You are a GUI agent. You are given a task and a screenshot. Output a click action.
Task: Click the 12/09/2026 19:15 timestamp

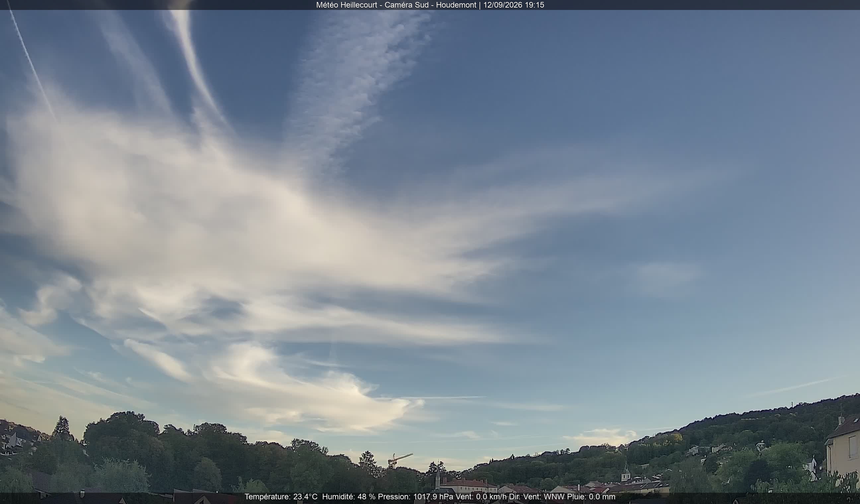[514, 5]
